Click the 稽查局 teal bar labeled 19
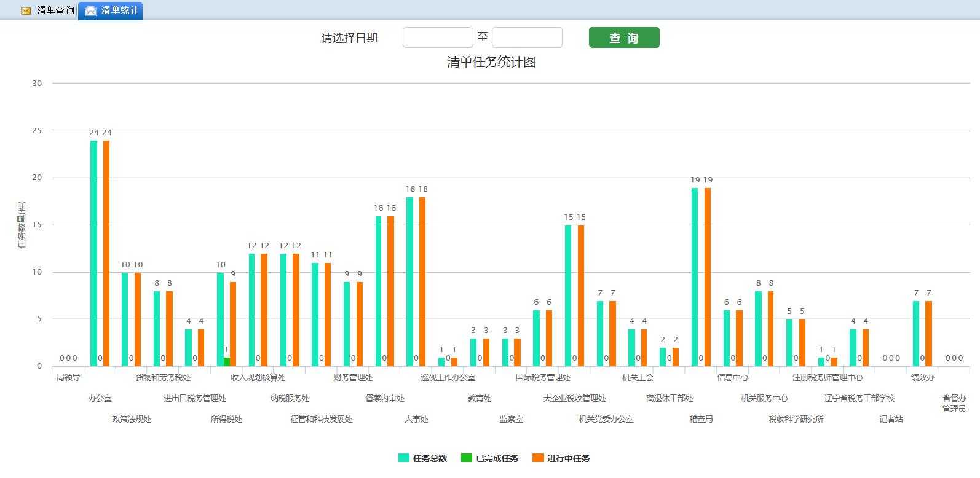This screenshot has width=980, height=478. point(695,277)
